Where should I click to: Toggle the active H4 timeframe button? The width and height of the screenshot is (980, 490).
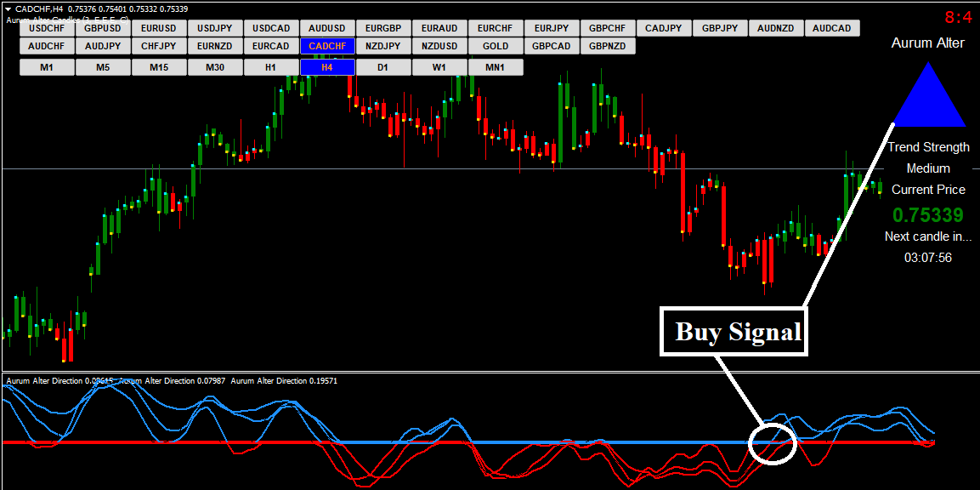(327, 67)
